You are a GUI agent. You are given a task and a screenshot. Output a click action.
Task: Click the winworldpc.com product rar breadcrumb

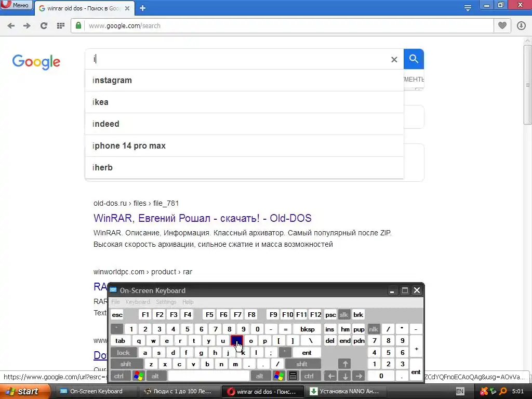[x=143, y=272]
